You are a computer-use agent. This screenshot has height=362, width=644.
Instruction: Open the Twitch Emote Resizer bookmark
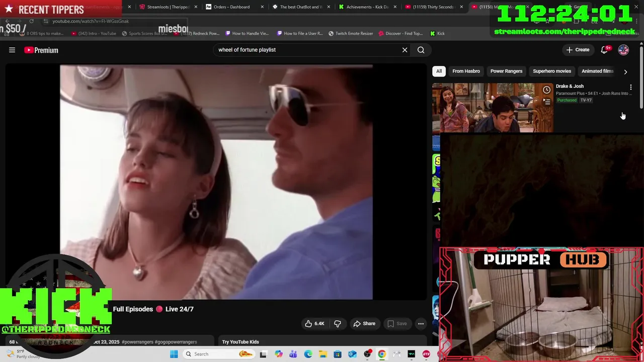click(x=351, y=33)
